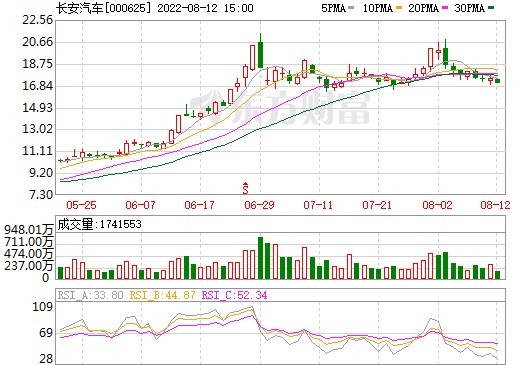This screenshot has height=365, width=520.
Task: Click the 06-17 date label
Action: (199, 205)
